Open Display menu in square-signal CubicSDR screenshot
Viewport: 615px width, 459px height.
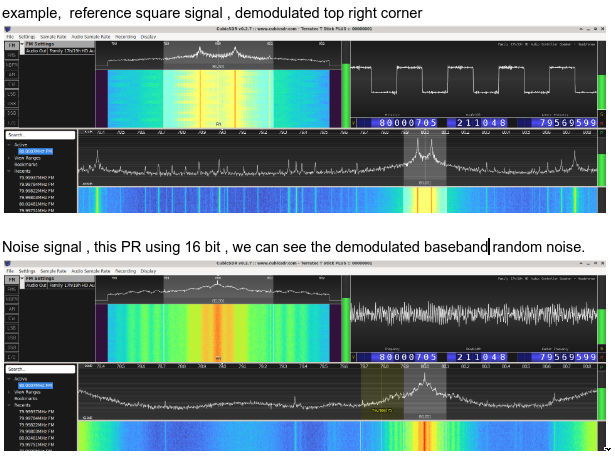point(148,37)
